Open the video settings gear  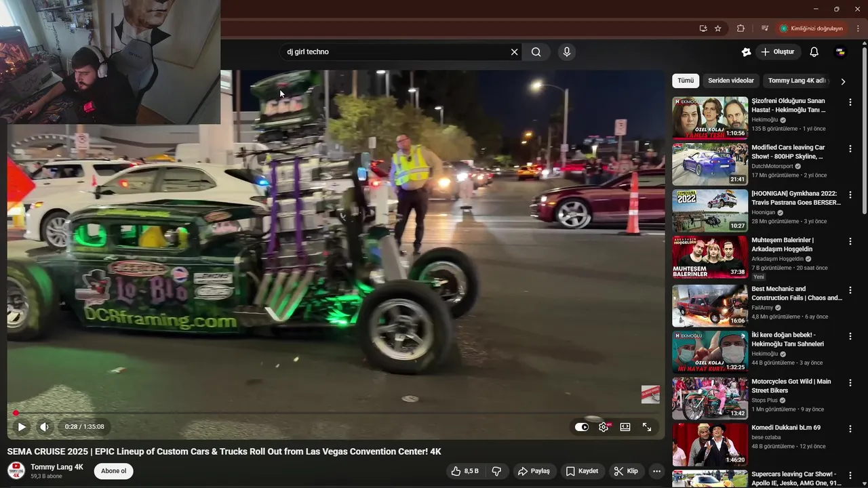[x=604, y=427]
